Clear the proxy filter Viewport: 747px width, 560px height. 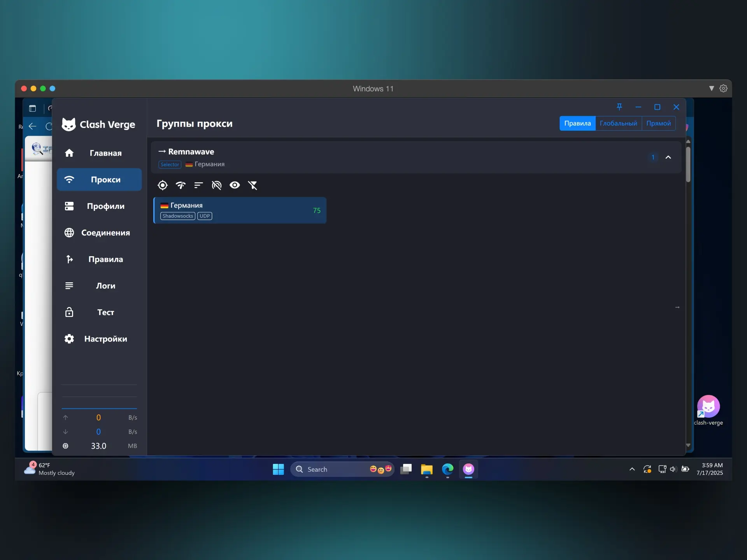253,185
